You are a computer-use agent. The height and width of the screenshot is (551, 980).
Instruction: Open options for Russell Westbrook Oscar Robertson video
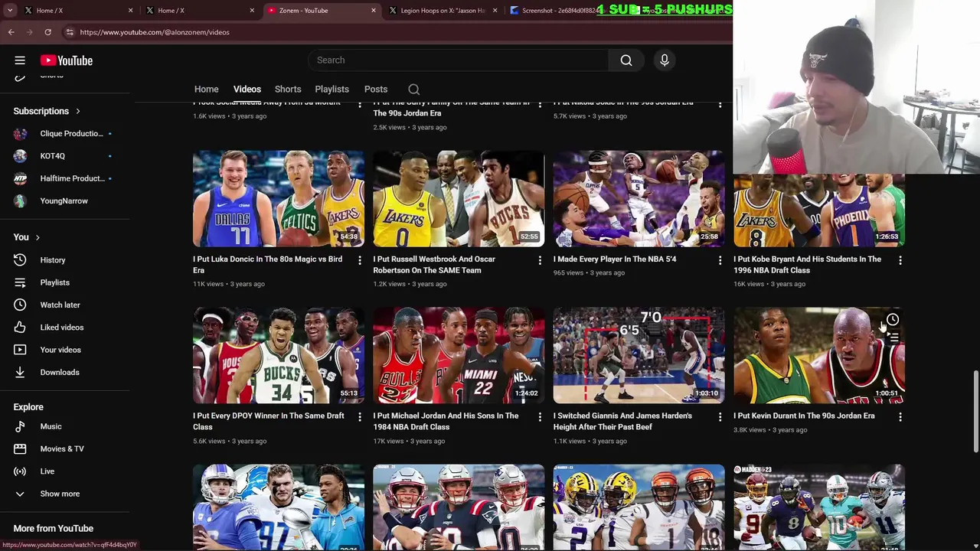(x=540, y=260)
